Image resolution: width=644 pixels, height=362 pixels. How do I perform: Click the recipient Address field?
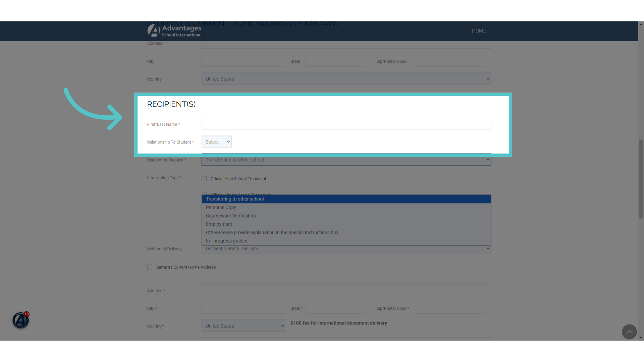tap(346, 290)
